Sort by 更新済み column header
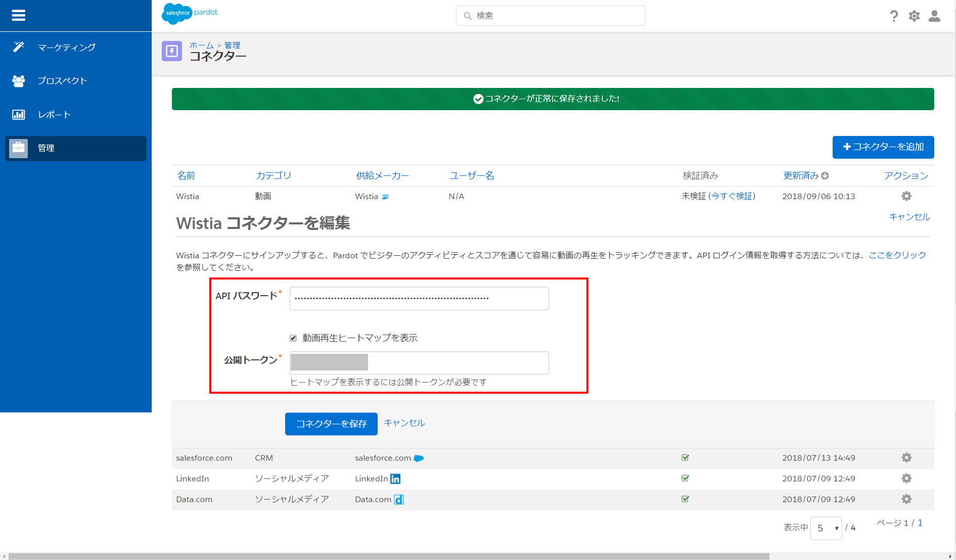Viewport: 956px width, 560px height. click(801, 175)
